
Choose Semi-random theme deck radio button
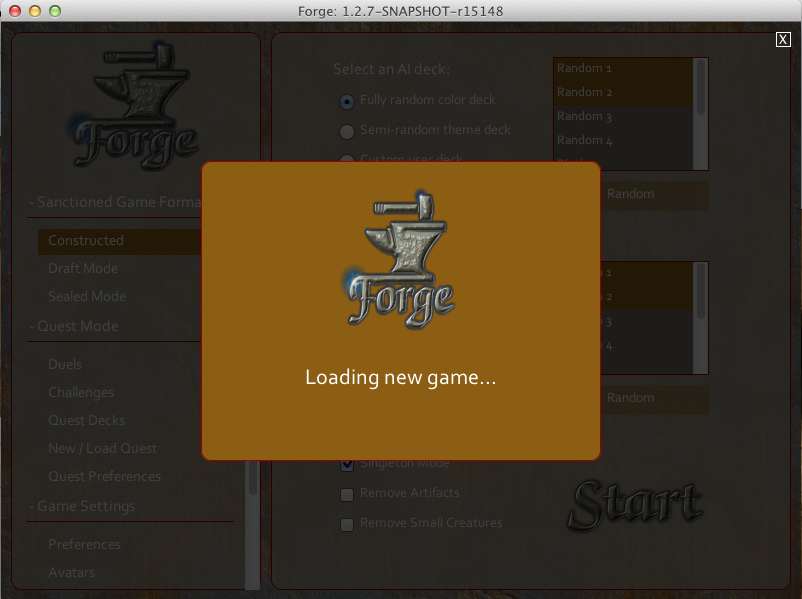click(347, 131)
